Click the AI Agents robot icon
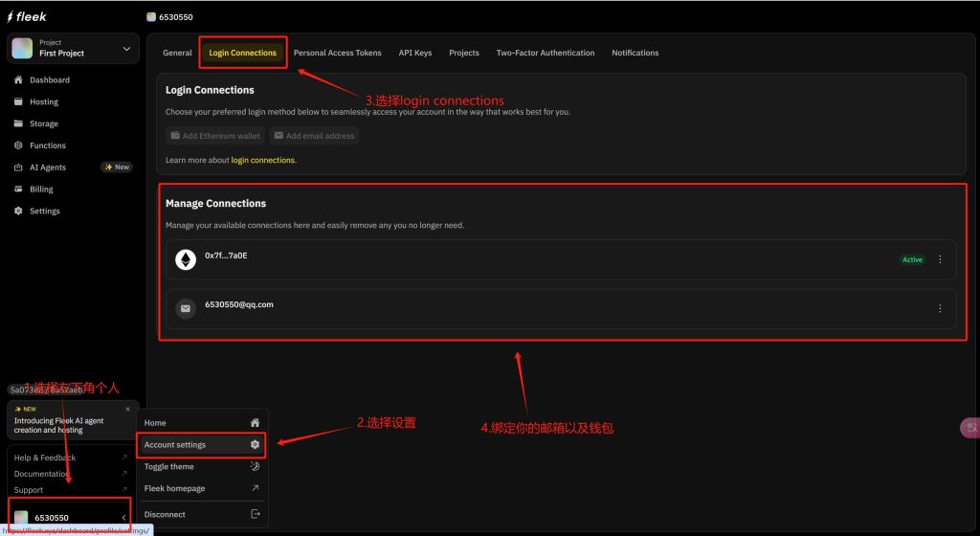Screen dimensions: 980x536 click(18, 167)
